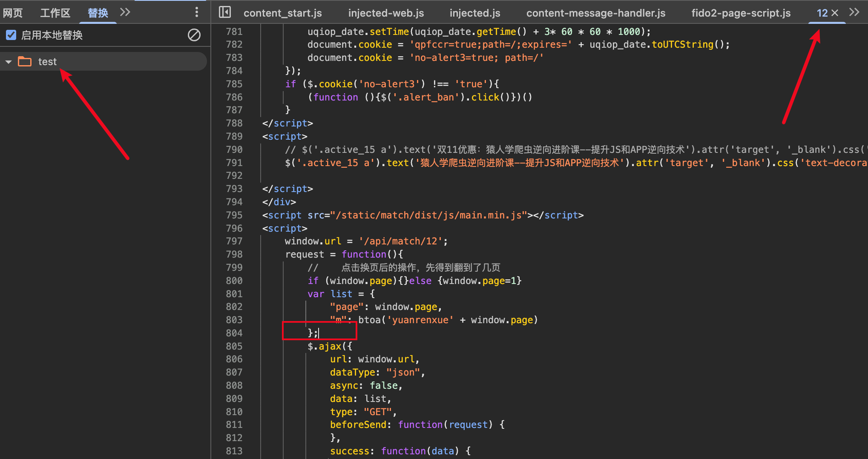Switch to content-message-handler.js tab
The image size is (868, 459).
pyautogui.click(x=595, y=13)
